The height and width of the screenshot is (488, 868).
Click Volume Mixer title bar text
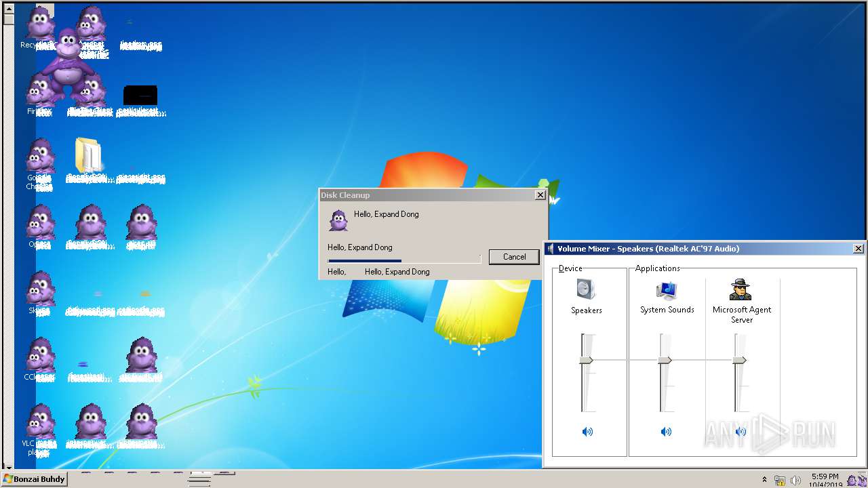[648, 249]
